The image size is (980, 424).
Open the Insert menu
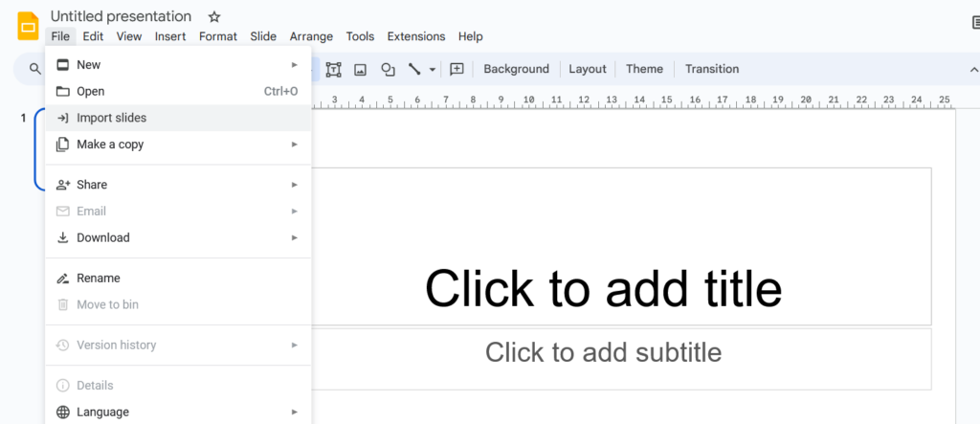pos(170,36)
